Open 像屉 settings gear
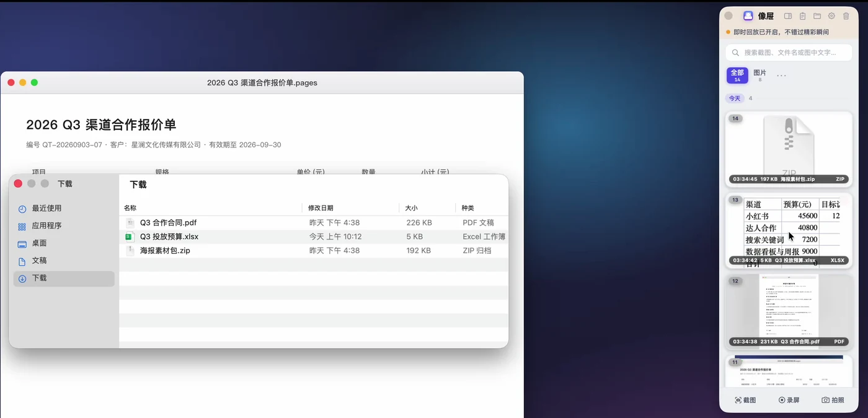Viewport: 868px width, 418px height. pos(831,16)
